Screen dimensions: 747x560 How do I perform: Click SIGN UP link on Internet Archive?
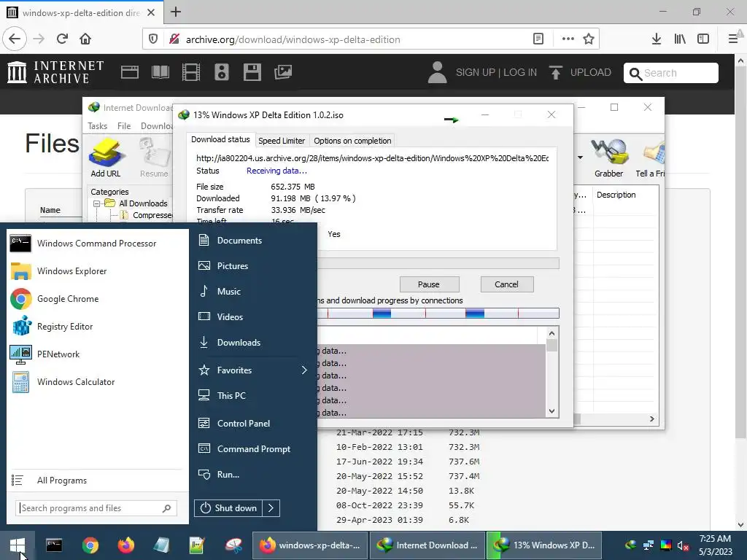click(476, 72)
